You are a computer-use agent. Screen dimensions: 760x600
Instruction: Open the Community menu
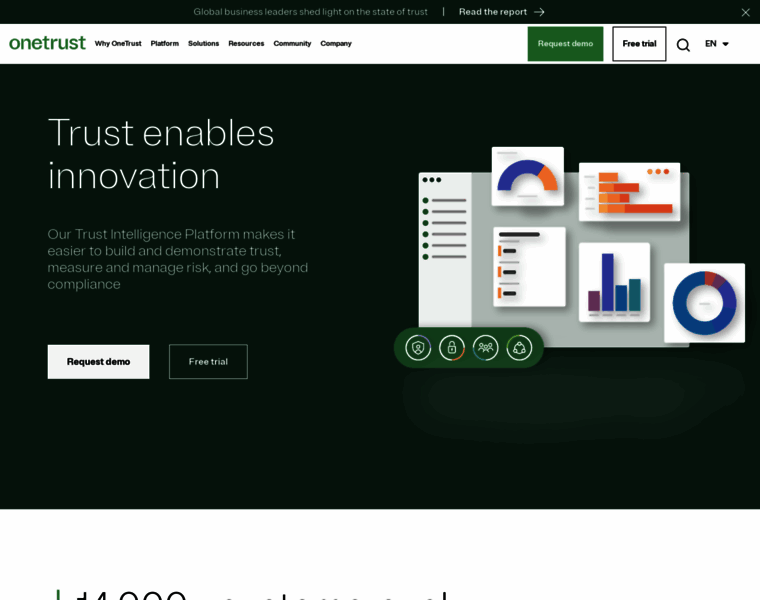point(292,44)
